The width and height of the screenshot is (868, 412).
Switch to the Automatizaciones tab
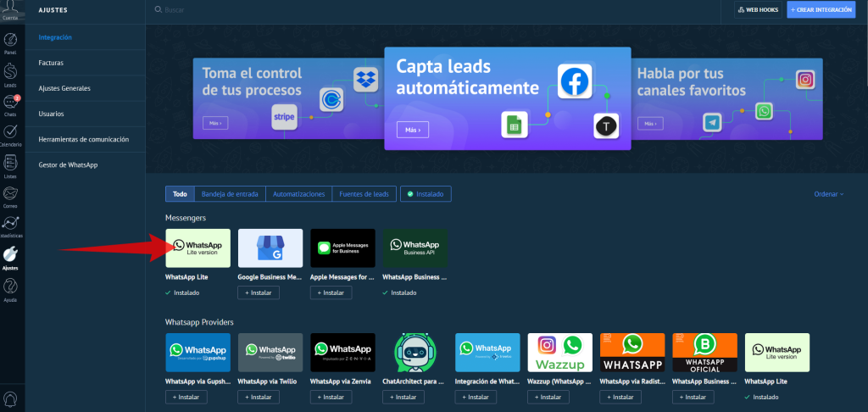tap(298, 194)
